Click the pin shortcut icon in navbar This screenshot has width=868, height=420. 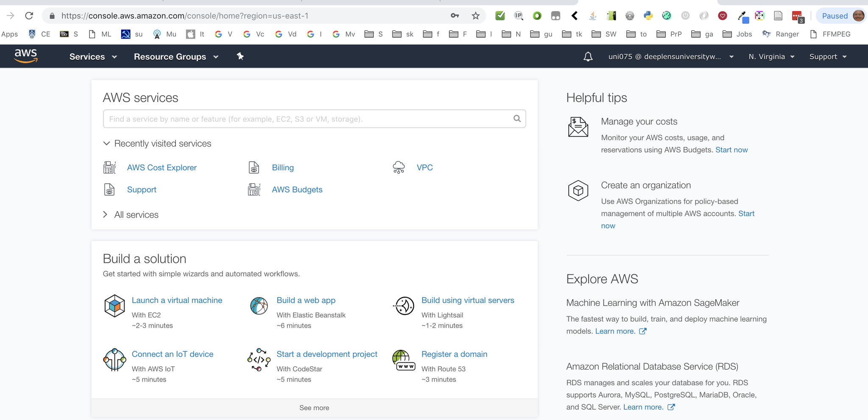pyautogui.click(x=240, y=56)
